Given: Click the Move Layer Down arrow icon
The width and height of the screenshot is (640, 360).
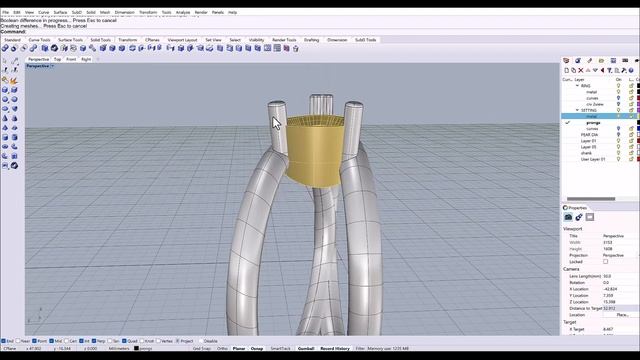Looking at the screenshot, I should 595,70.
